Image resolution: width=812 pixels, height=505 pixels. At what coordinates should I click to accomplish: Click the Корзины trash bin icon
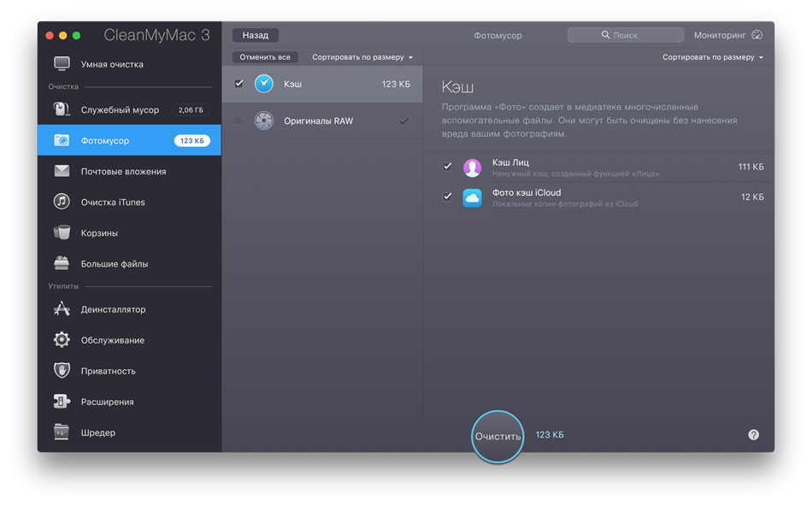[x=62, y=232]
